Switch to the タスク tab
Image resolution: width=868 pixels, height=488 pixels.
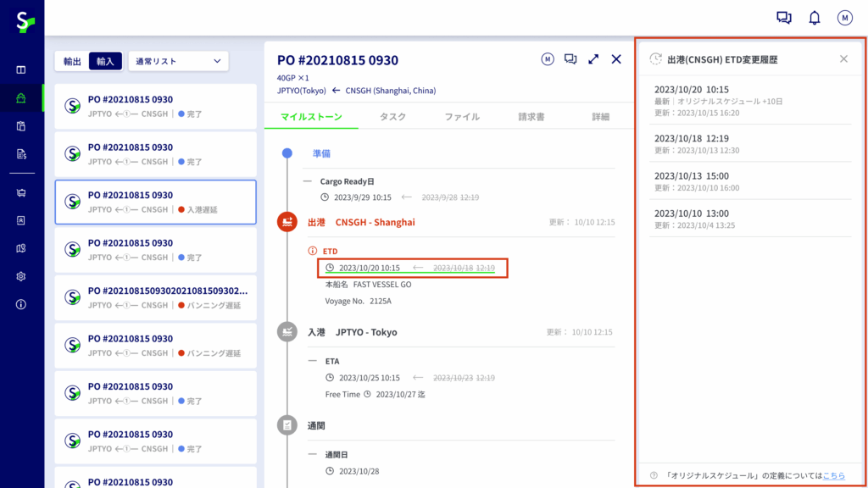point(392,117)
